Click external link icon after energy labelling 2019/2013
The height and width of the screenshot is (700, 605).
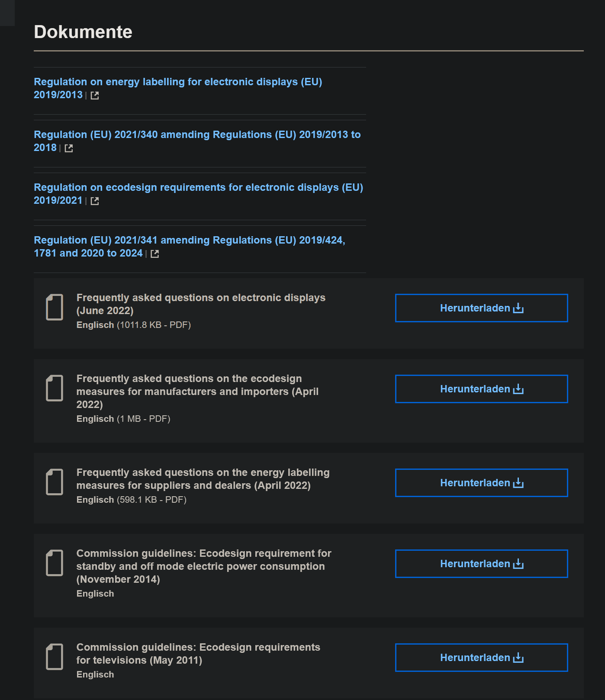click(95, 96)
